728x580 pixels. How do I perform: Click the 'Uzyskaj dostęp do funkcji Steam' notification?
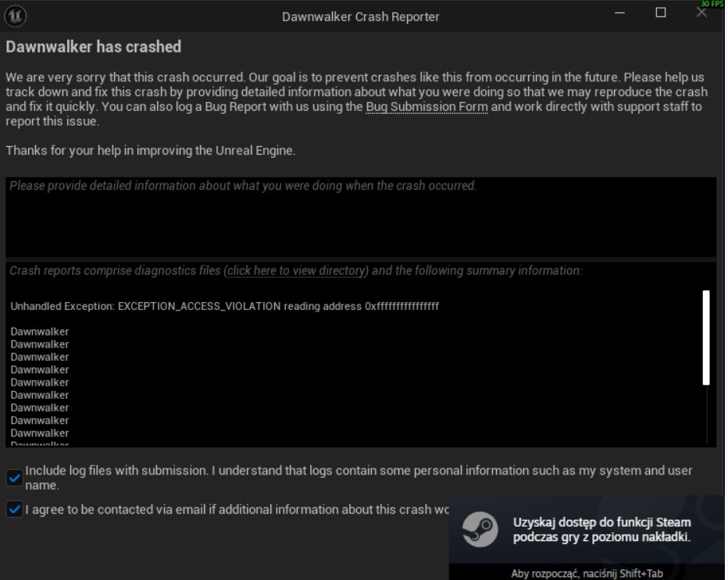click(x=601, y=529)
